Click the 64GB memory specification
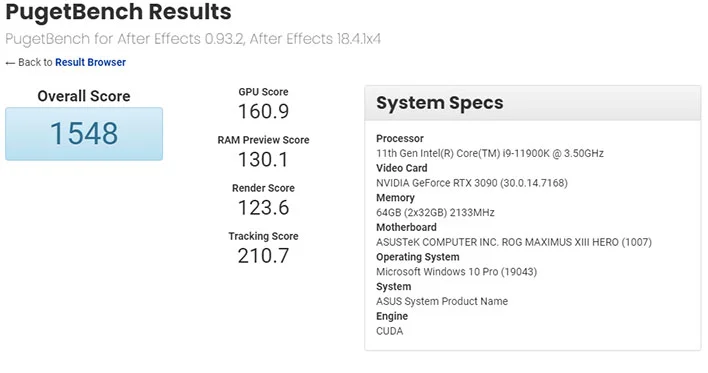This screenshot has width=708, height=373. tap(435, 212)
